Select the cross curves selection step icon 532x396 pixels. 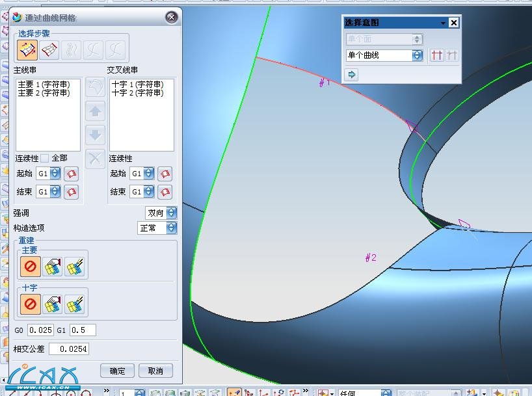point(49,49)
